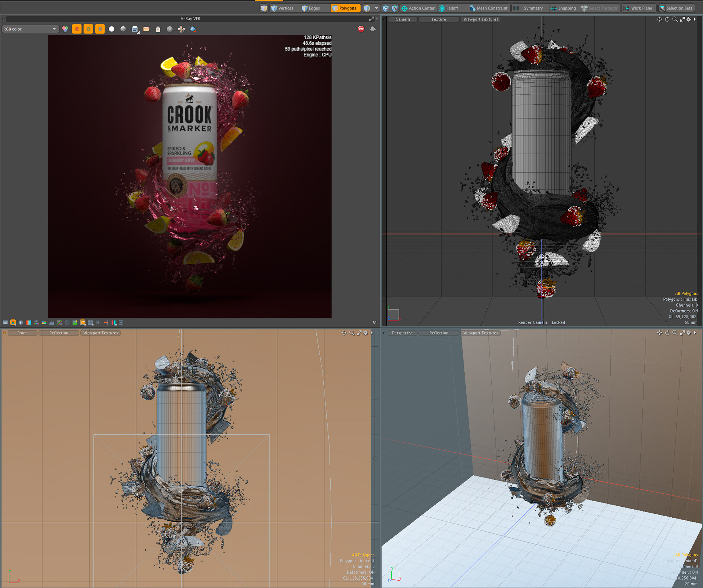Viewport: 703px width, 588px height.
Task: Click the clipboard copy icon in VFB
Action: [158, 29]
